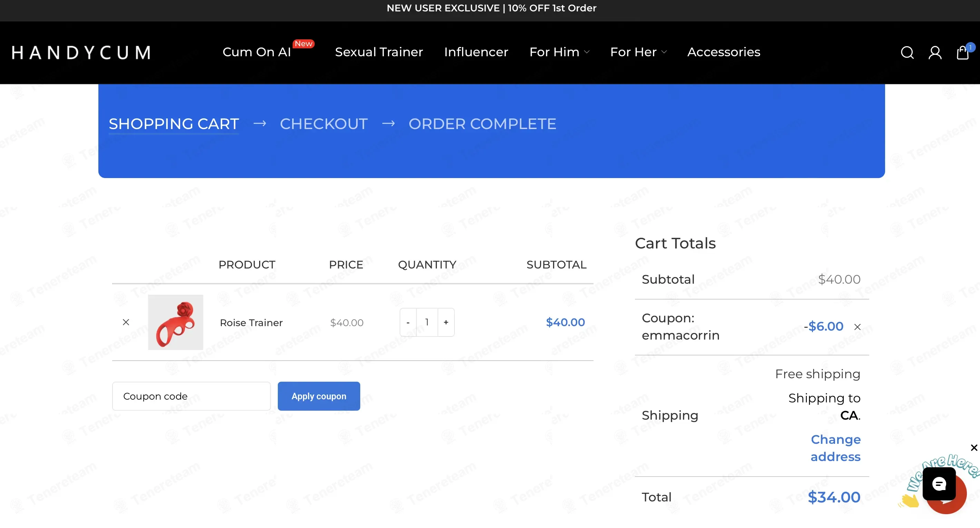
Task: Go to the Sexual Trainer page
Action: pos(379,52)
